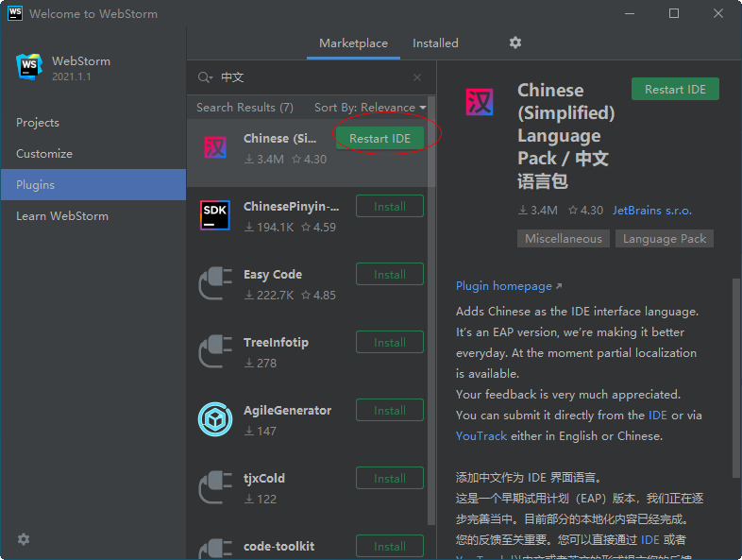Viewport: 742px width, 560px height.
Task: Open the Sort By: Relevance dropdown
Action: (x=370, y=108)
